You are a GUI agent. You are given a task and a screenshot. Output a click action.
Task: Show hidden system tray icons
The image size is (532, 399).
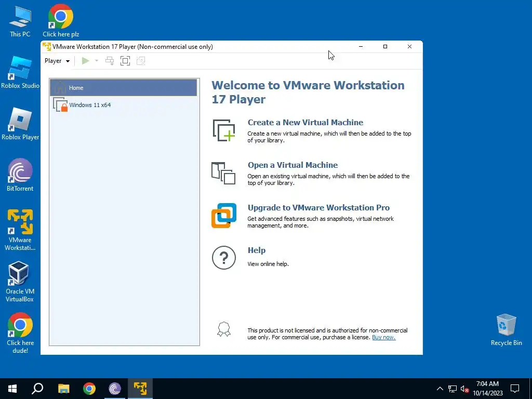click(440, 389)
